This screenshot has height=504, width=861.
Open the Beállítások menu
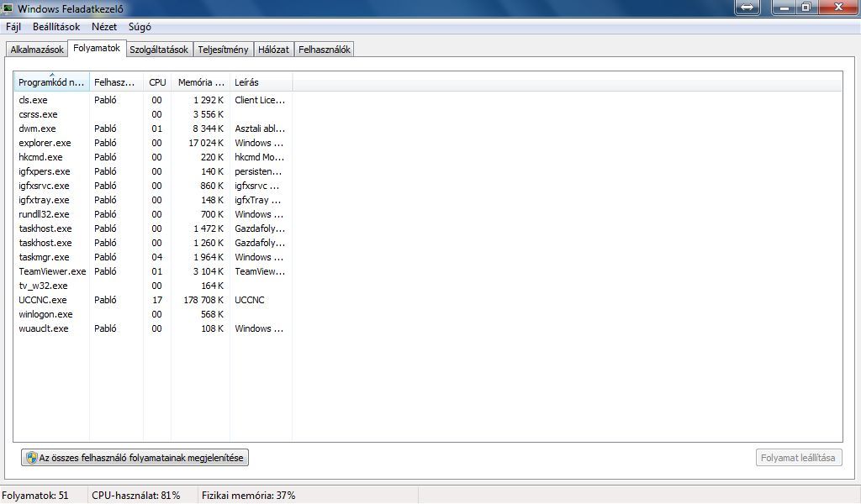56,27
